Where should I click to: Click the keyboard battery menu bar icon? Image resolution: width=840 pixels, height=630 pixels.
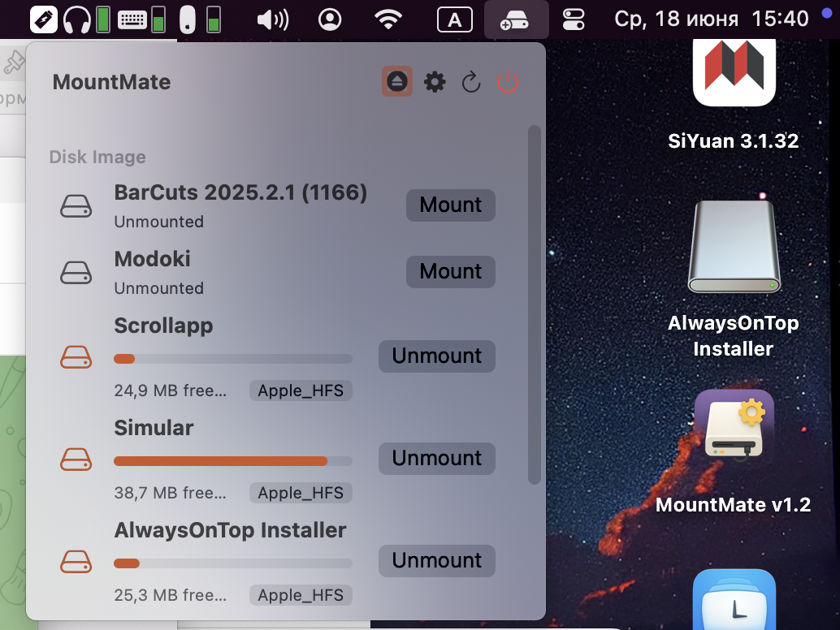pos(141,19)
